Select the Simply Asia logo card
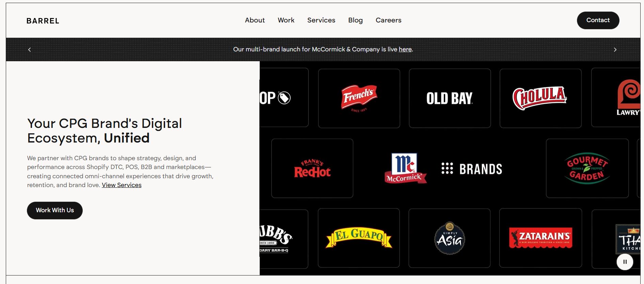The height and width of the screenshot is (284, 644). click(449, 238)
